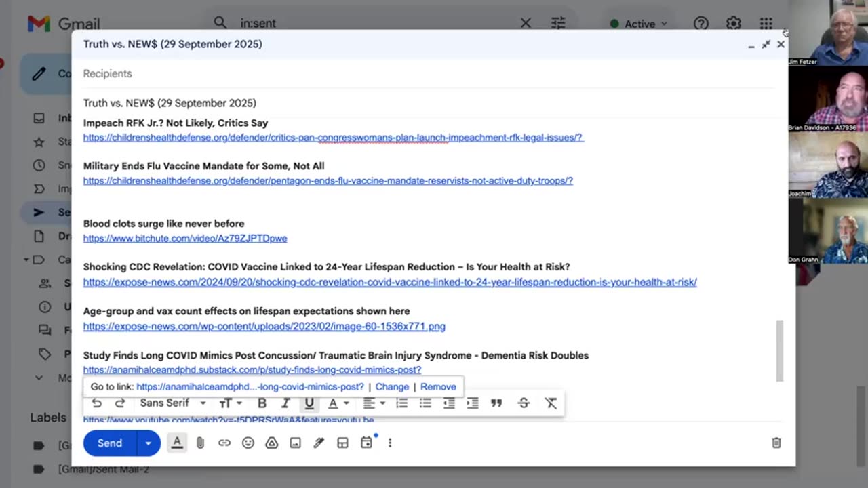Select Jim Fetzer's video thumbnail

tap(828, 33)
